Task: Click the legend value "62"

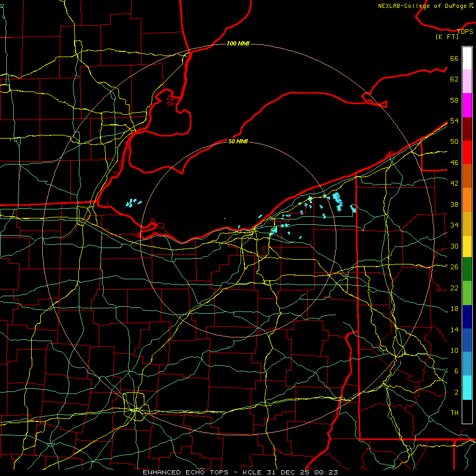Action: pos(454,79)
